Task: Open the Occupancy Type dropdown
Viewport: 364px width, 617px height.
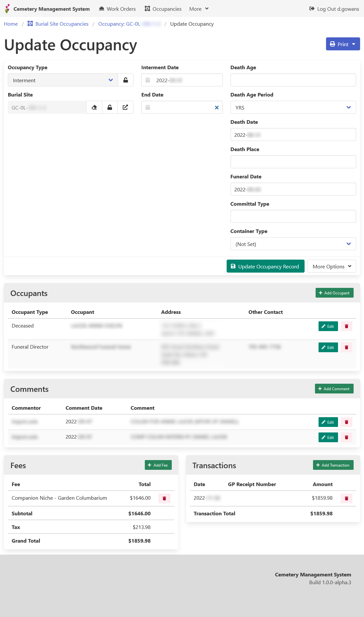Action: 63,80
